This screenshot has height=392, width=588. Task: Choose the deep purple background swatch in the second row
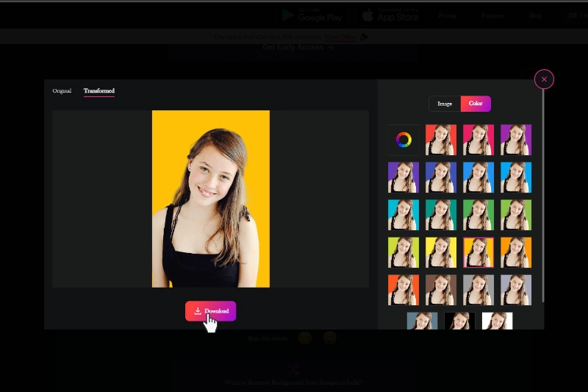tap(404, 177)
